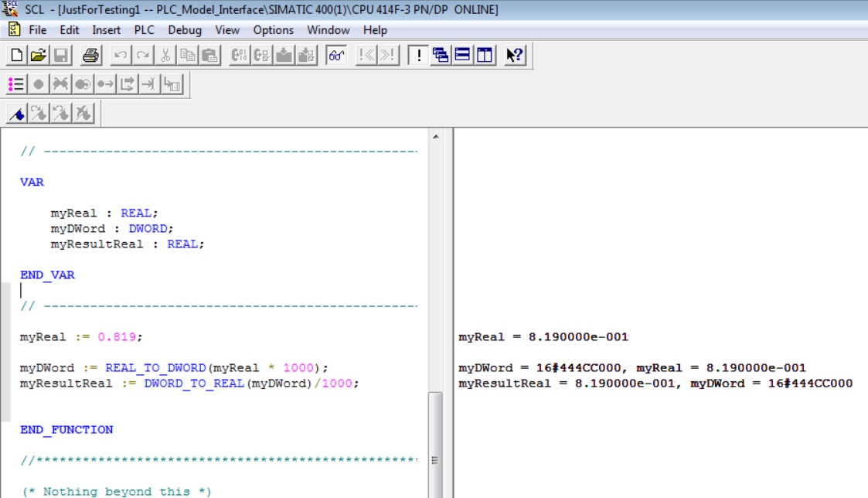Click the Next statement step icon
This screenshot has width=868, height=498.
(128, 84)
